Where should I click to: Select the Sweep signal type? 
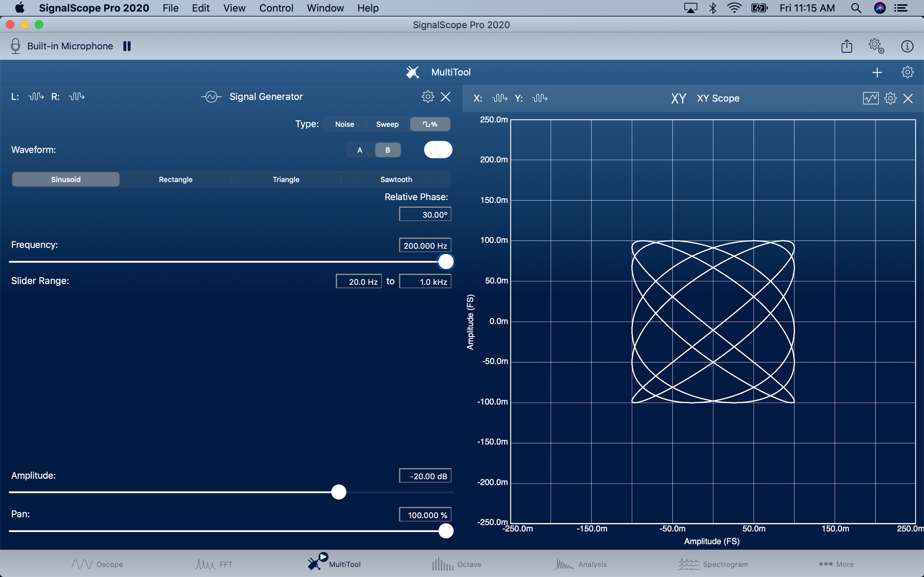point(387,124)
